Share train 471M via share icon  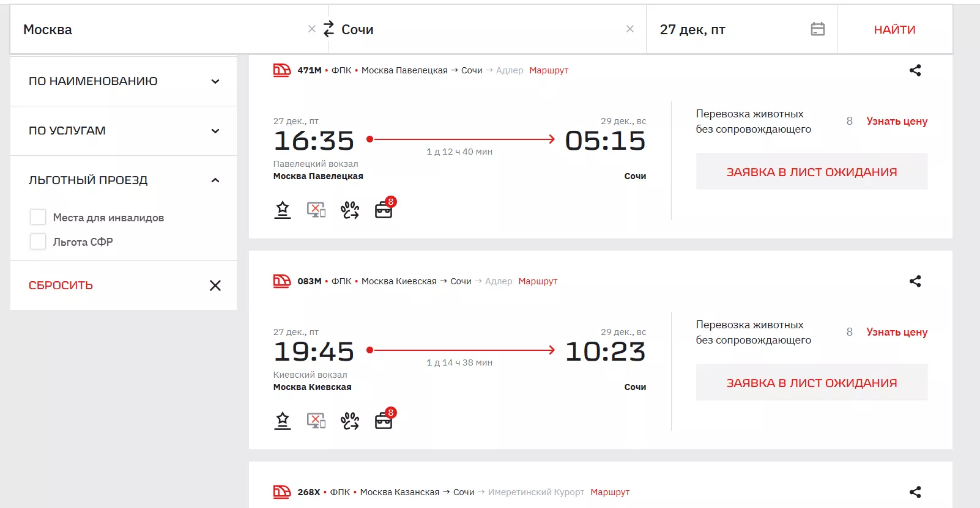point(915,70)
